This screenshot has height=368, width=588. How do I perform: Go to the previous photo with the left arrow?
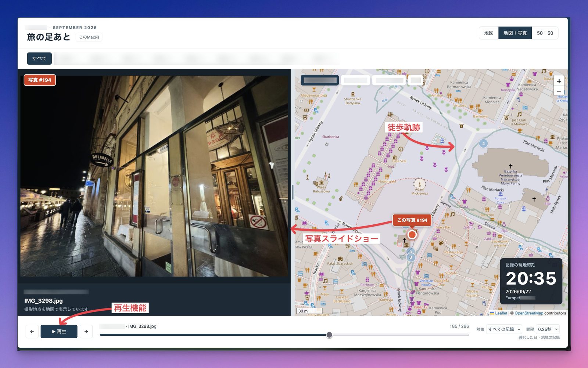point(32,331)
